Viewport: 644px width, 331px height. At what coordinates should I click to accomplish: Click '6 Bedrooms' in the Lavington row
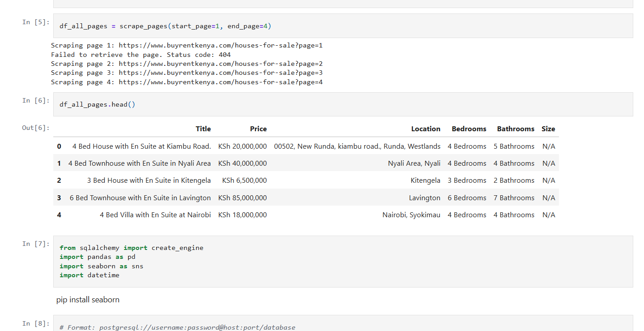pyautogui.click(x=467, y=198)
